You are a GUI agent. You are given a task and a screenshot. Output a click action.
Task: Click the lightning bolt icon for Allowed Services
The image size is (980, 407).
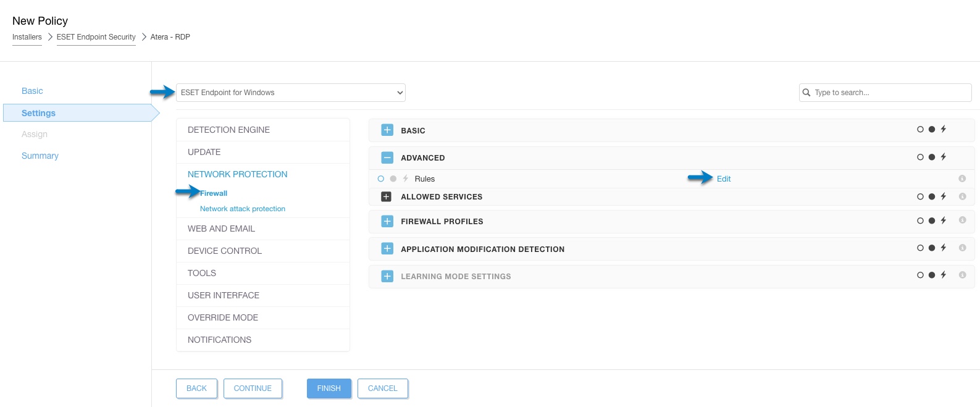(x=943, y=196)
